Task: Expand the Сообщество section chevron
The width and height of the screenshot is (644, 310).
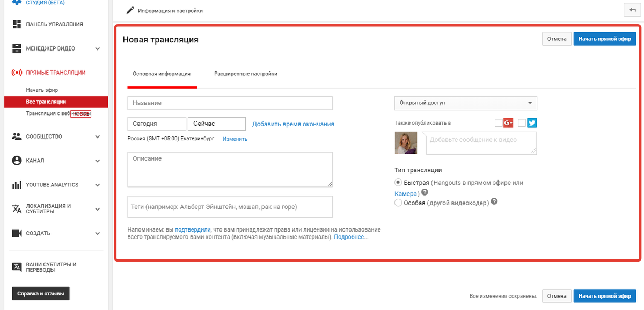Action: 98,136
